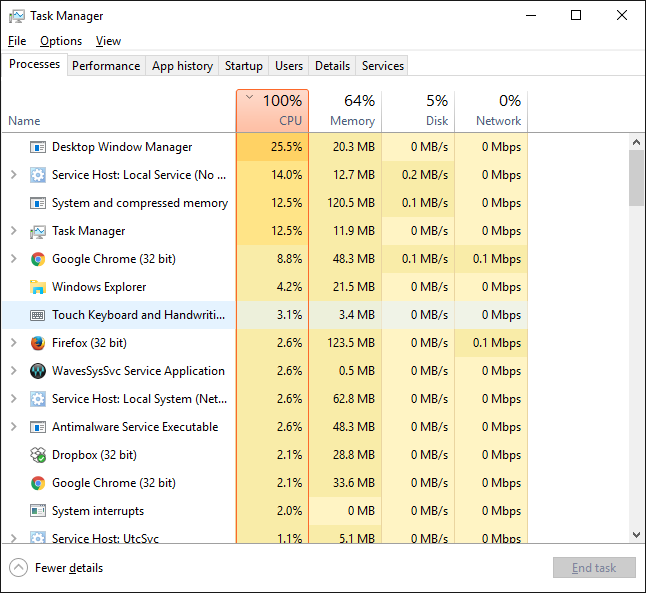646x593 pixels.
Task: Switch to the App history tab
Action: click(182, 66)
